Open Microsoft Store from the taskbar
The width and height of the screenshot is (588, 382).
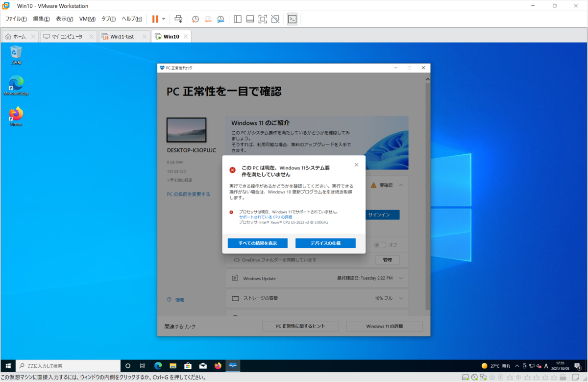click(188, 366)
